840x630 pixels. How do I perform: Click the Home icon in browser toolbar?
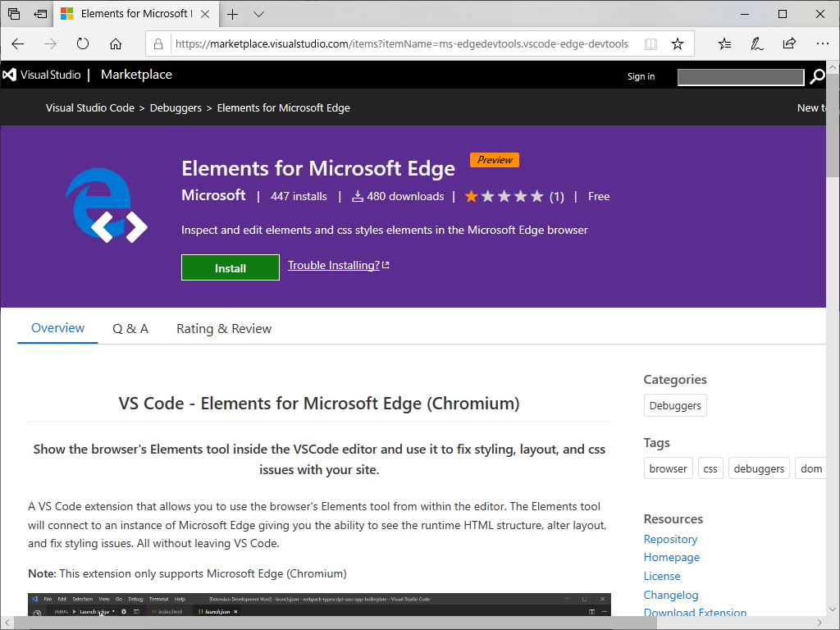tap(115, 43)
